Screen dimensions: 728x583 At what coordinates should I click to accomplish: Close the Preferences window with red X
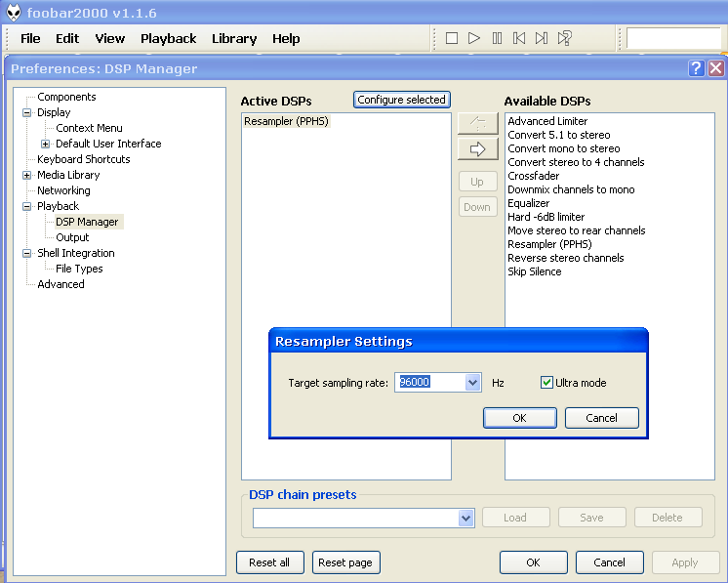click(715, 68)
